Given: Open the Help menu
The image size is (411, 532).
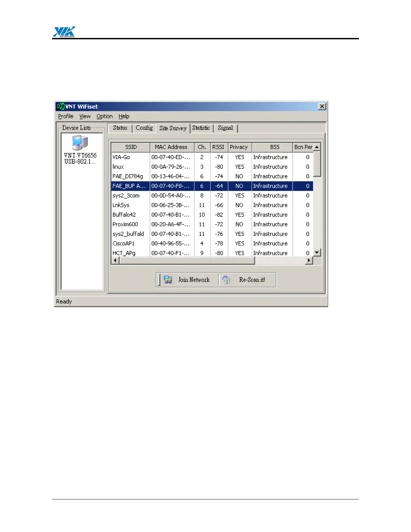Looking at the screenshot, I should [124, 116].
